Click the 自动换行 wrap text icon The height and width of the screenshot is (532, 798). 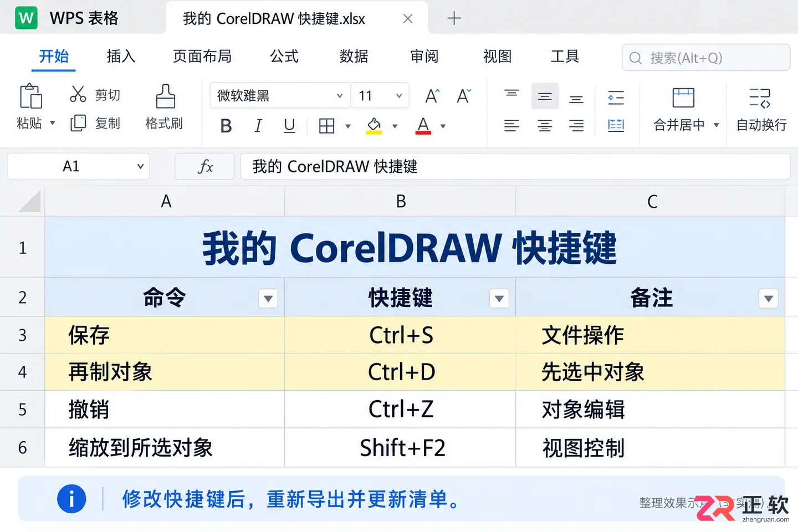[x=760, y=98]
